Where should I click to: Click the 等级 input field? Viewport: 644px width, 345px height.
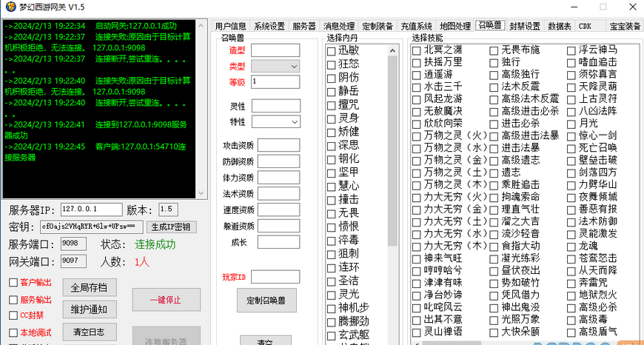275,81
